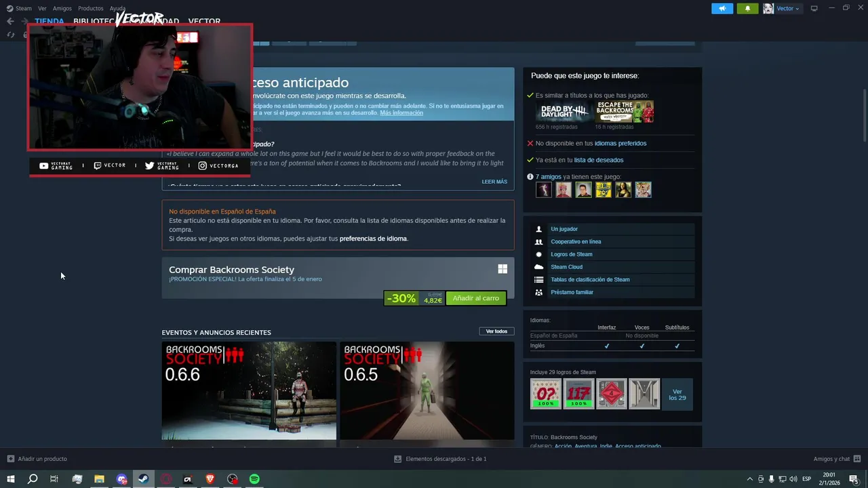Image resolution: width=868 pixels, height=488 pixels.
Task: Click the Un jugador person icon
Action: point(538,229)
